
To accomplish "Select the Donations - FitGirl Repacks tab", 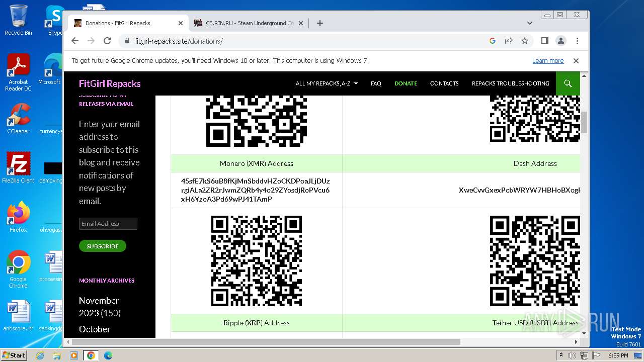I will point(128,23).
